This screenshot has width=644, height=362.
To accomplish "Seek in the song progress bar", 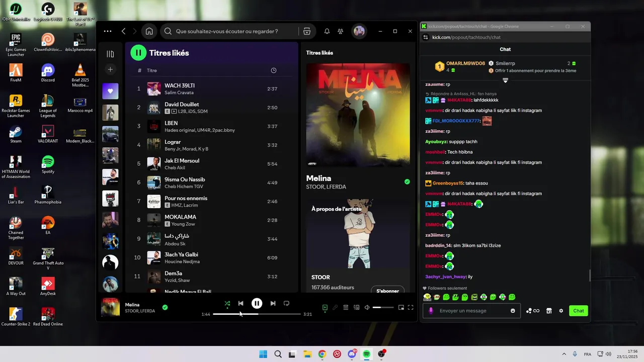I will (257, 314).
